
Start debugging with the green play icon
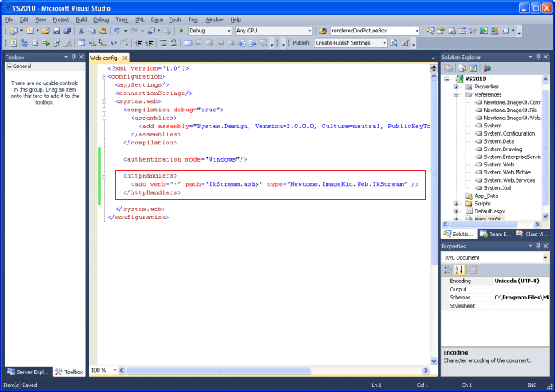pyautogui.click(x=181, y=31)
